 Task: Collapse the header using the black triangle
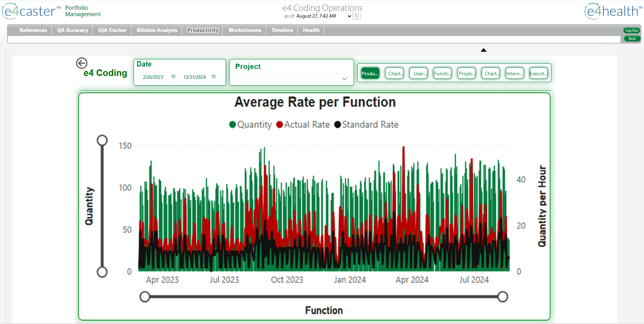[484, 50]
